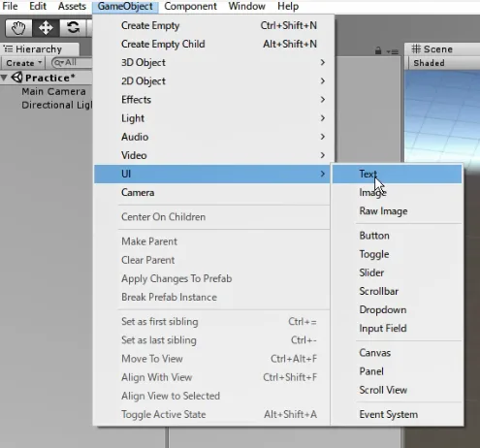
Task: Click Align With View entry
Action: (212, 377)
